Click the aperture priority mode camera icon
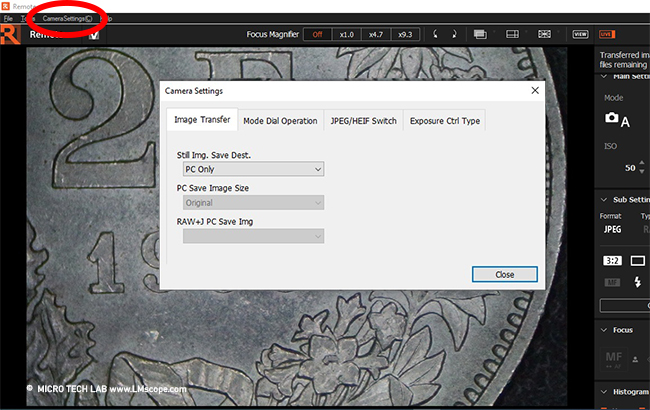The height and width of the screenshot is (410, 650). (x=617, y=120)
